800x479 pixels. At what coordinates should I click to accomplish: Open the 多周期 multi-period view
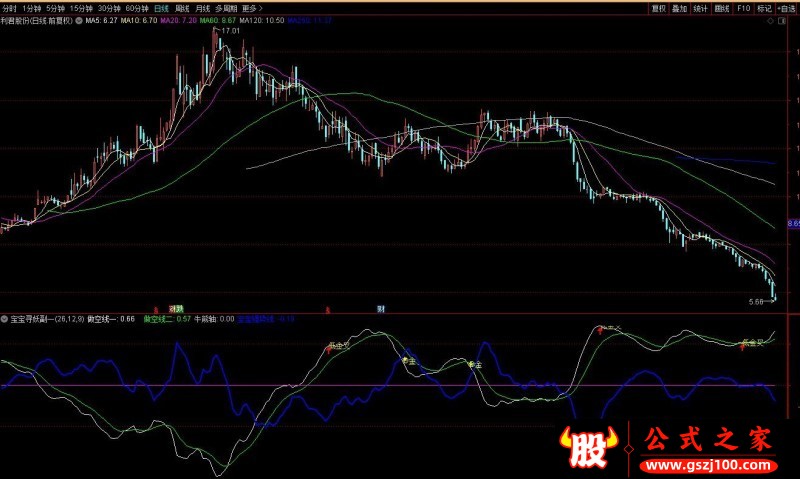point(226,7)
